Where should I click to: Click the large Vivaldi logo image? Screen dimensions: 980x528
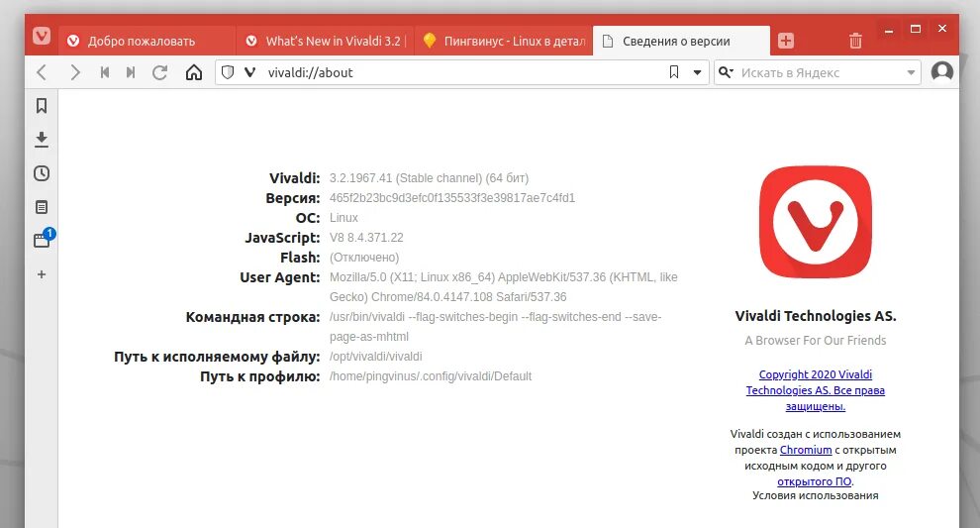815,222
